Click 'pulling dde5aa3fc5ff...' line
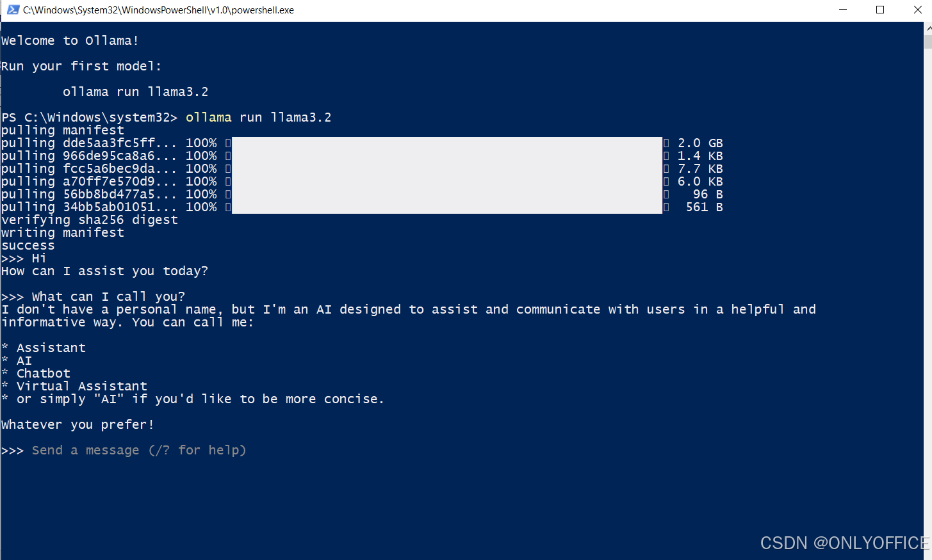 (362, 143)
